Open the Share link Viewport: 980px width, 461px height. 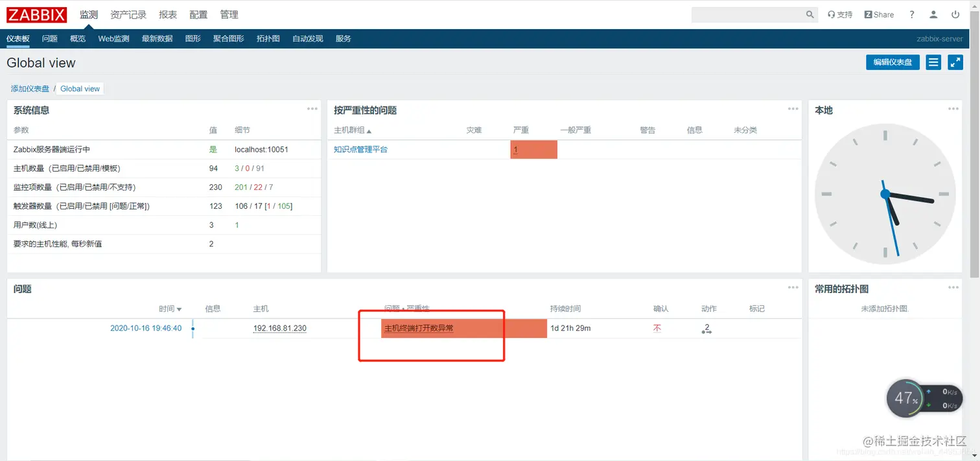click(x=879, y=14)
